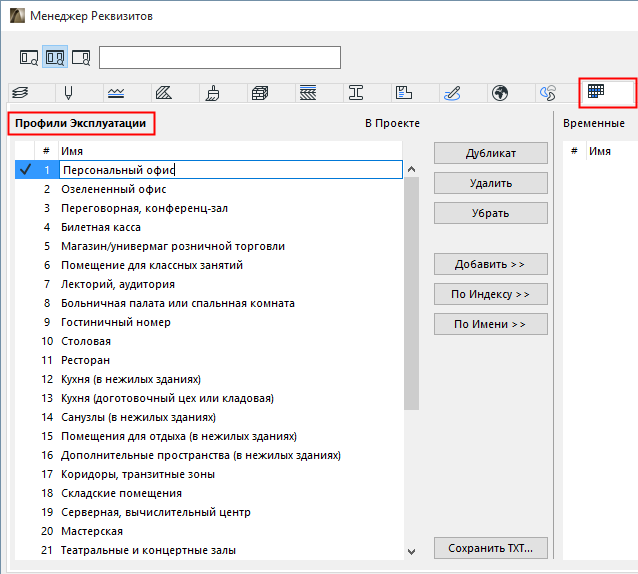The image size is (638, 574).
Task: Select row Мастерская
Action: click(208, 531)
